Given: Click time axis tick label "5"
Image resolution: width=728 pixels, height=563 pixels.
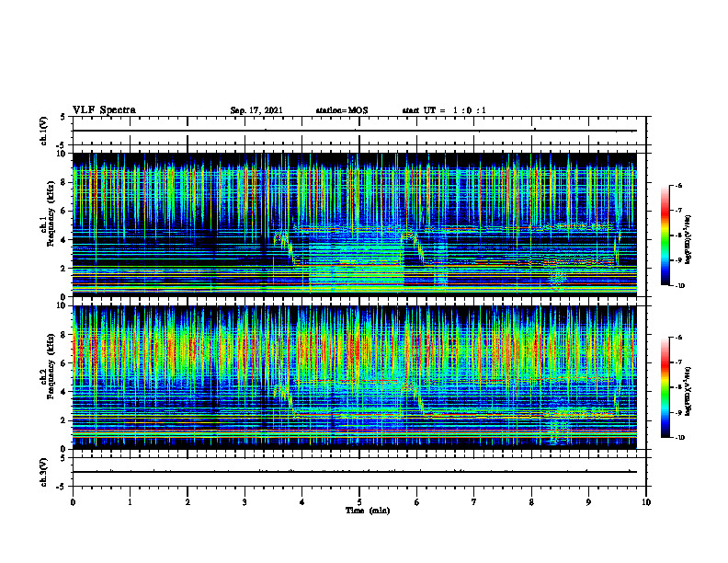Looking at the screenshot, I should pyautogui.click(x=359, y=502).
